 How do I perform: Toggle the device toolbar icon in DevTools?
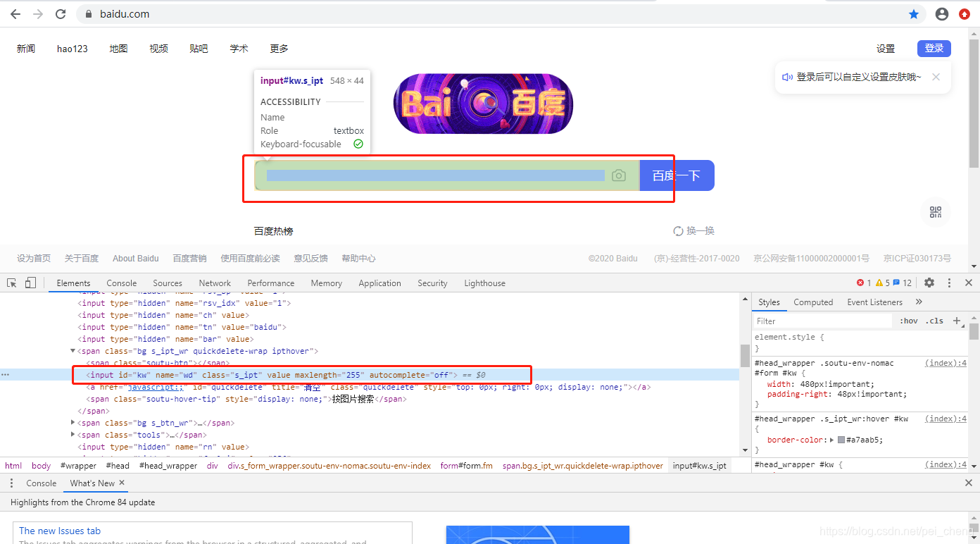30,283
